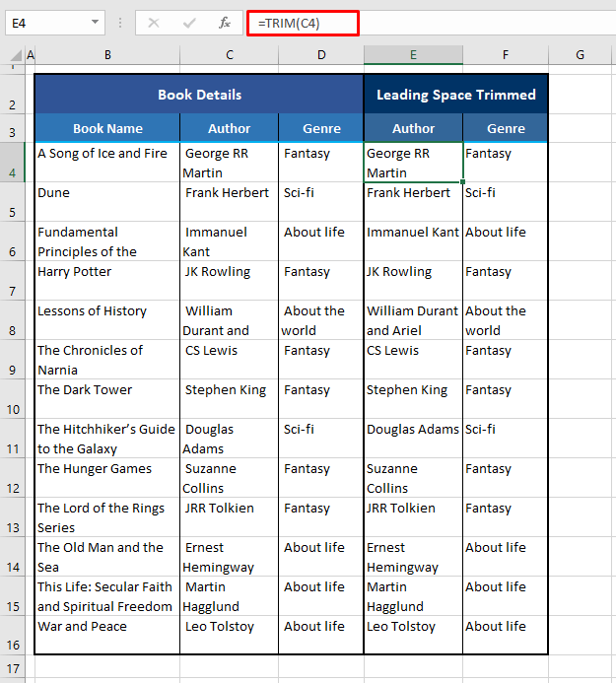Click the formula bar containing =TRIM(C4)

pos(444,22)
